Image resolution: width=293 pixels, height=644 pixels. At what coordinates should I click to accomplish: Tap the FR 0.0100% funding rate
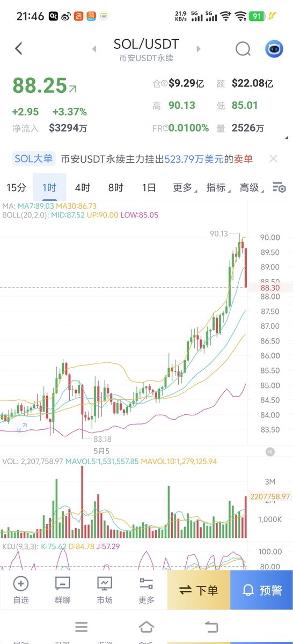tap(188, 128)
